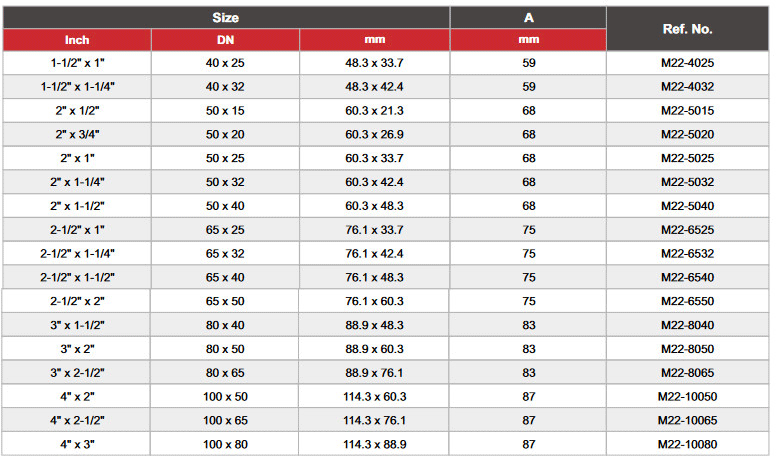Screen dimensions: 780x468
Task: Select reference number M22-10050
Action: coord(687,397)
